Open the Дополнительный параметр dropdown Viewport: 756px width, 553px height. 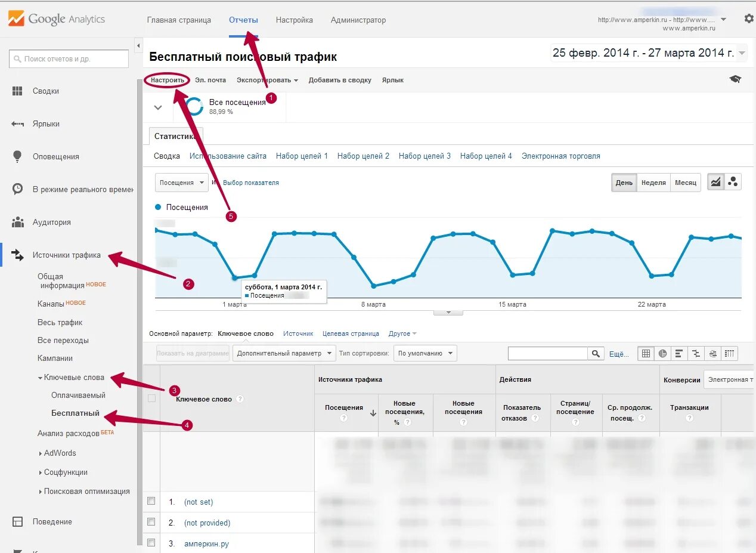[x=284, y=353]
